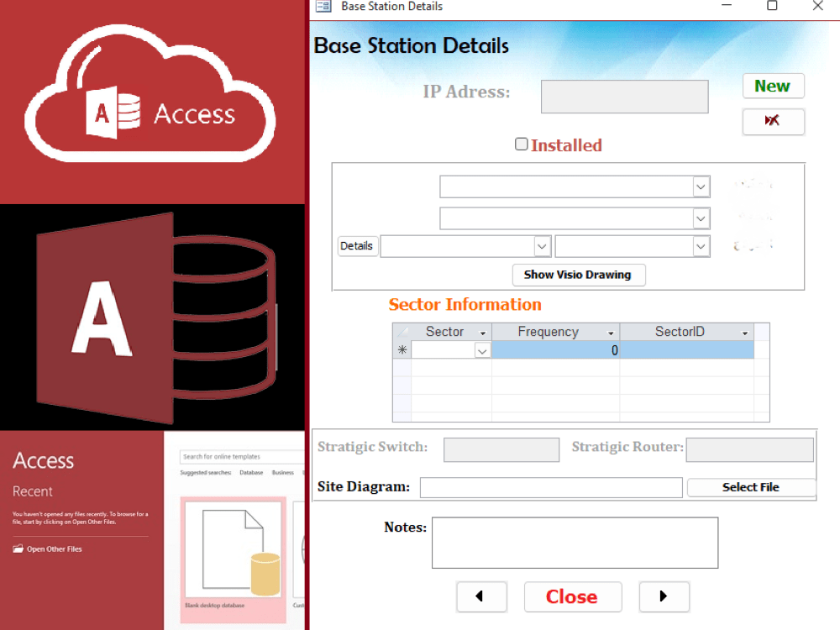Click the Business suggested search link

pyautogui.click(x=283, y=473)
